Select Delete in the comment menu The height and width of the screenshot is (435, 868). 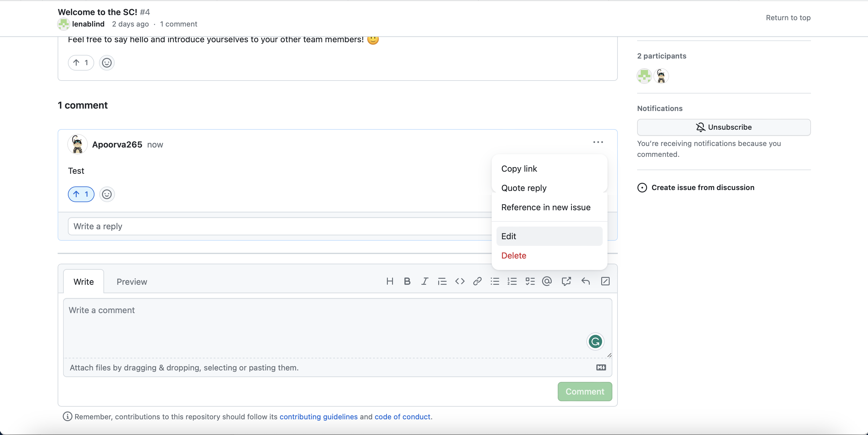pos(513,256)
